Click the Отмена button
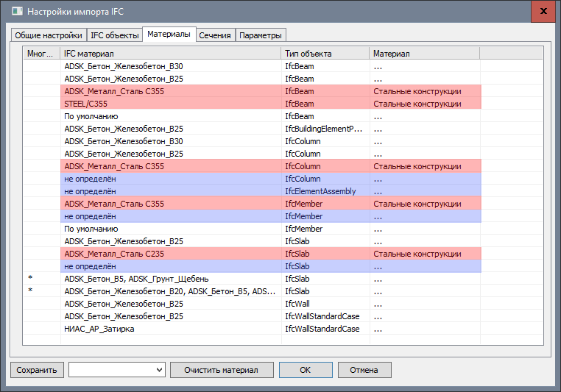The height and width of the screenshot is (392, 561). 364,370
